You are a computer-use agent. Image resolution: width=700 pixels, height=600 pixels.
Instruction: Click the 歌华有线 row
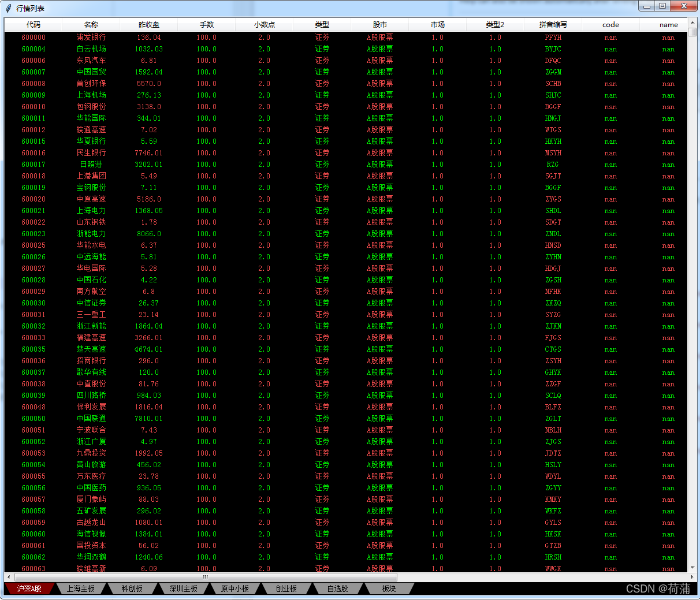(x=346, y=372)
